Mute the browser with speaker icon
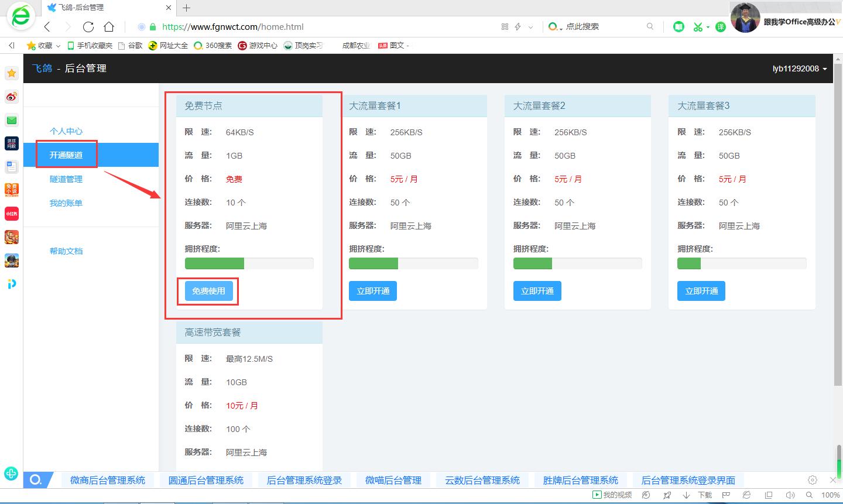Image resolution: width=843 pixels, height=504 pixels. (x=791, y=495)
